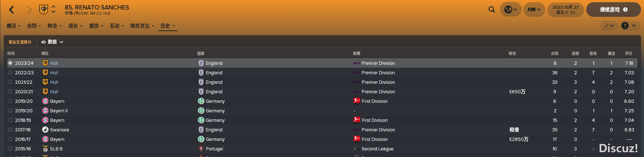Select the 2019/20 Bayern II radio button
This screenshot has width=644, height=157.
10,111
